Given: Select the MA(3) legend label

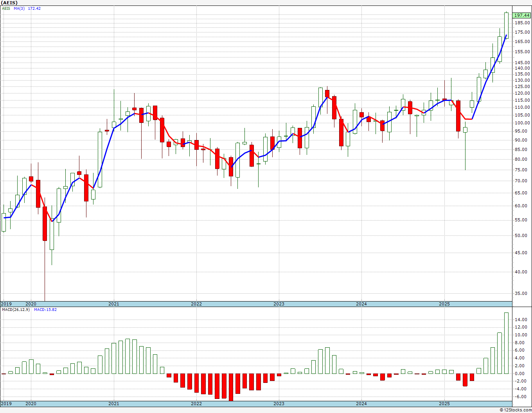Looking at the screenshot, I should [x=19, y=8].
